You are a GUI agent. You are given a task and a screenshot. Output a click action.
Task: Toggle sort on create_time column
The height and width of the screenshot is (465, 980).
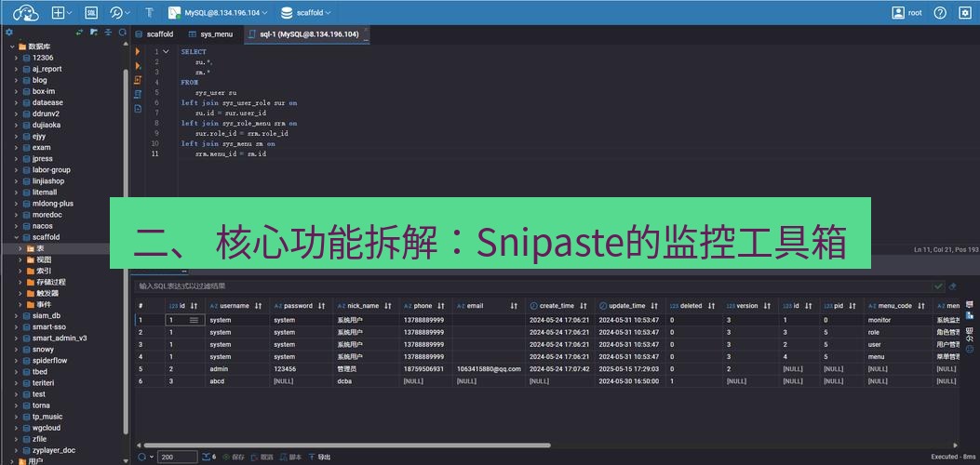(584, 306)
